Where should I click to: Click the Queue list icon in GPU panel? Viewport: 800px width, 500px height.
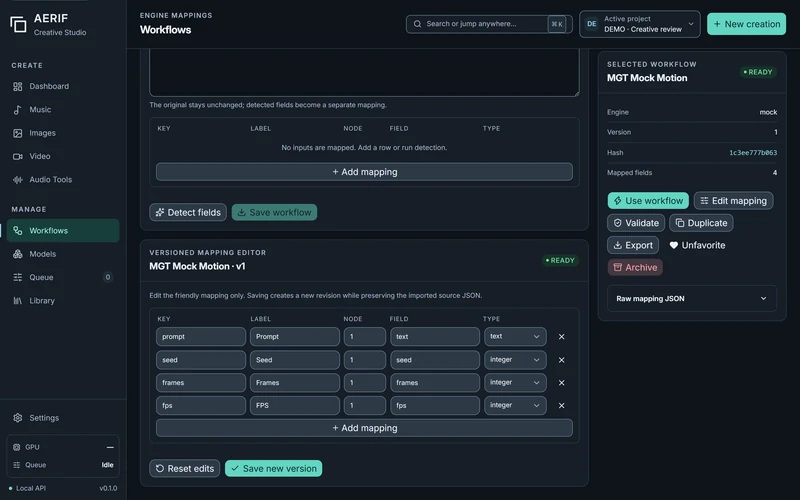pos(16,465)
